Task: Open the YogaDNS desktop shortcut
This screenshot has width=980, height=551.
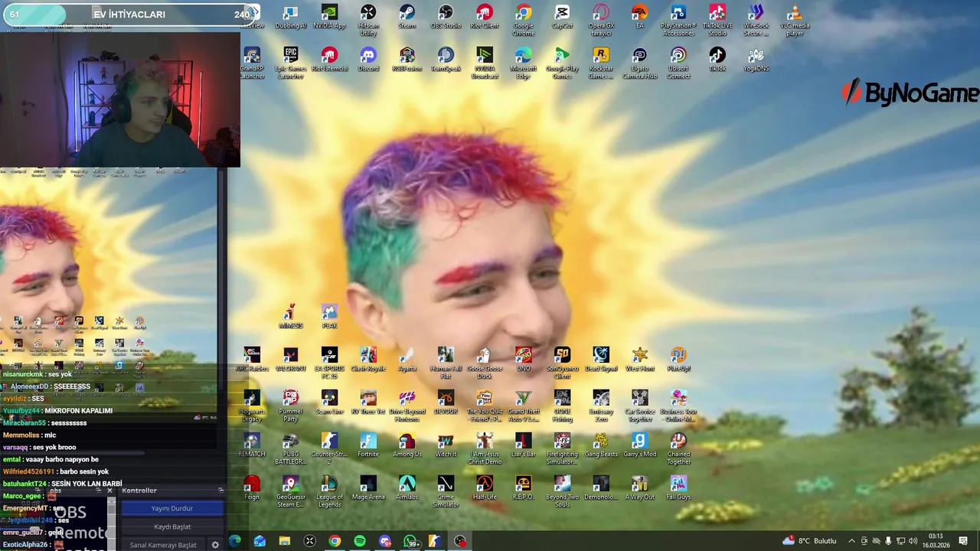Action: coord(756,60)
